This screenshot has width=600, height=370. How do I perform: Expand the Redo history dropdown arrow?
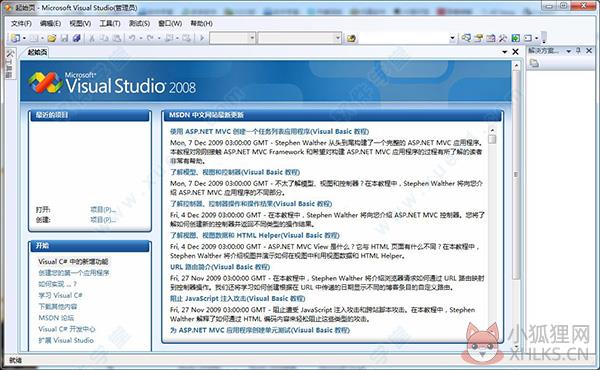[159, 38]
